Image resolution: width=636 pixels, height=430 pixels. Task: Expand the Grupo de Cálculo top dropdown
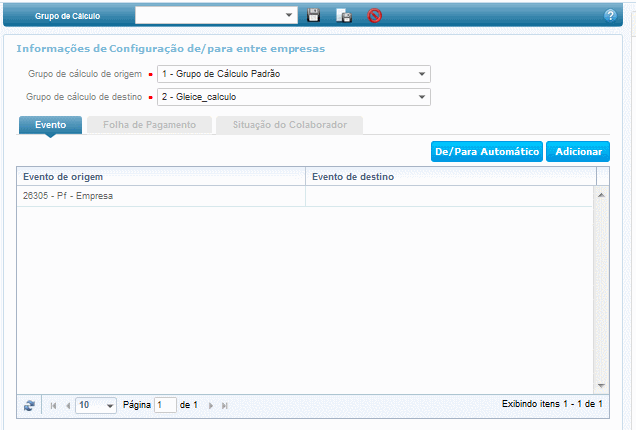coord(290,15)
